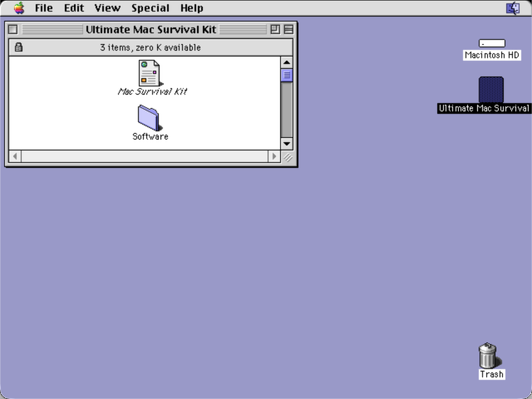Viewport: 532px width, 399px height.
Task: Click the "Ultimate Mac Survival Kit" window title
Action: (151, 30)
